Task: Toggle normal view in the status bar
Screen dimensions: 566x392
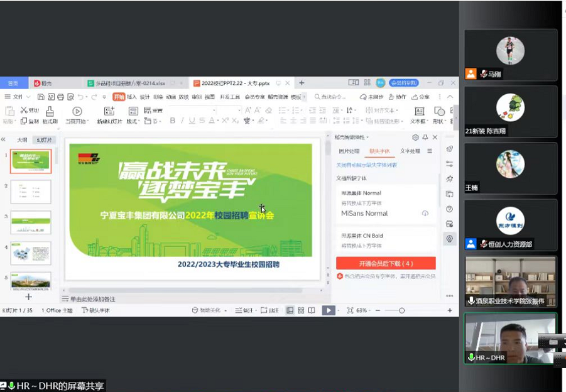Action: click(290, 310)
